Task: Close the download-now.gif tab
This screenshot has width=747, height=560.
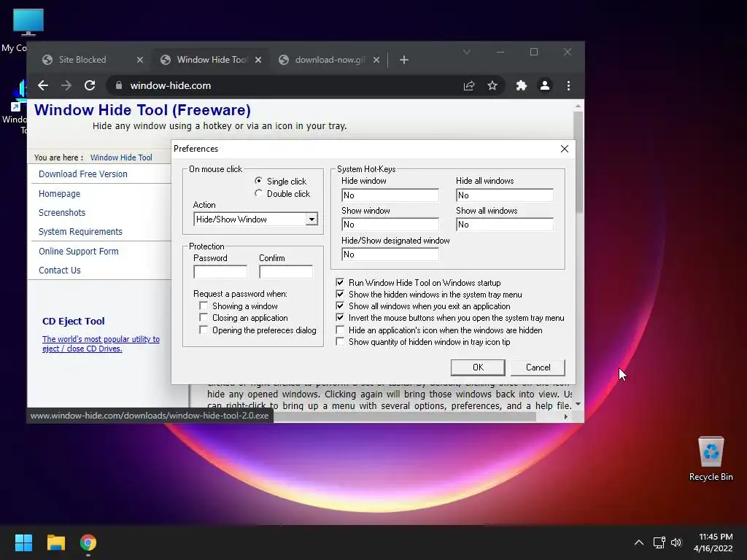Action: [x=376, y=60]
